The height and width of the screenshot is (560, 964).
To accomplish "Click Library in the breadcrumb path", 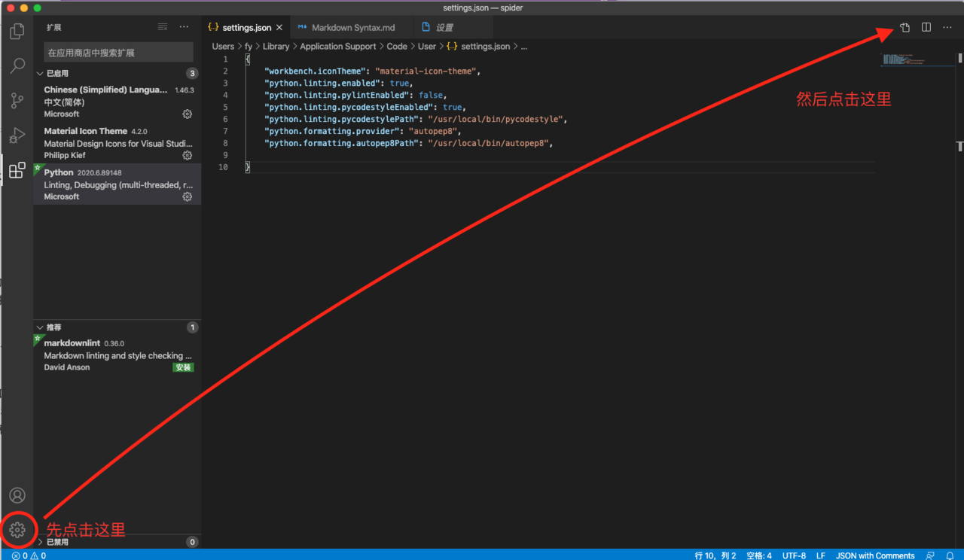I will 276,47.
